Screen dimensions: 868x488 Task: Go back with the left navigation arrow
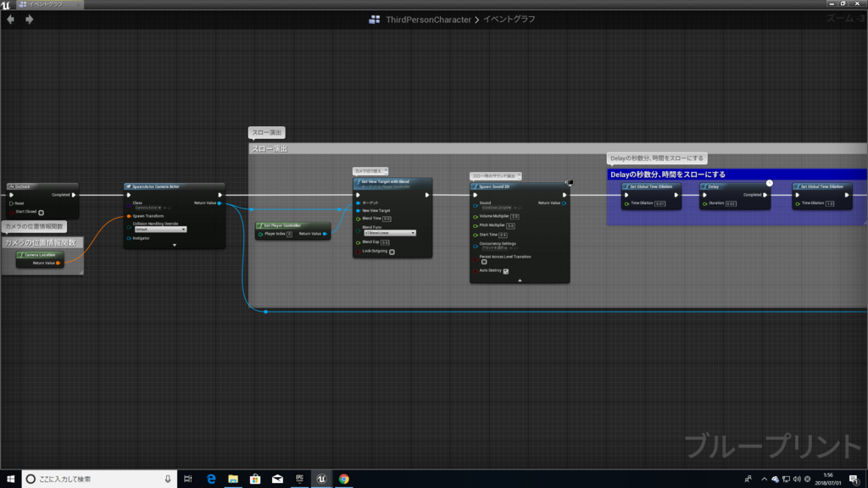pyautogui.click(x=10, y=19)
